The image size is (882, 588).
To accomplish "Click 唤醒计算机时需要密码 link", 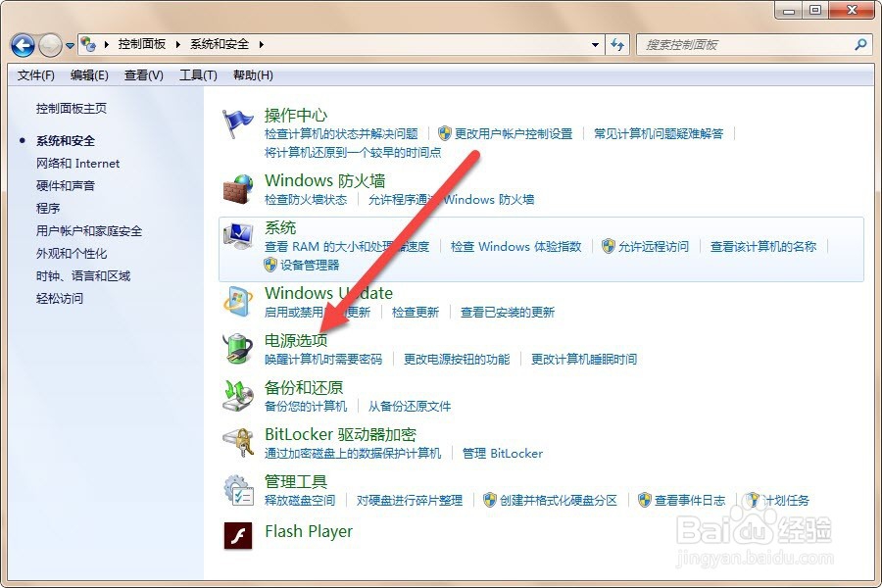I will coord(322,359).
